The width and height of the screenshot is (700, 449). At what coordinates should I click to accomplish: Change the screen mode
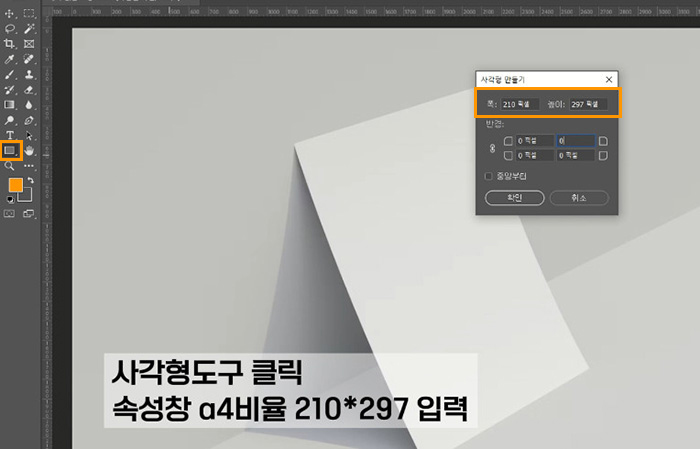click(29, 213)
